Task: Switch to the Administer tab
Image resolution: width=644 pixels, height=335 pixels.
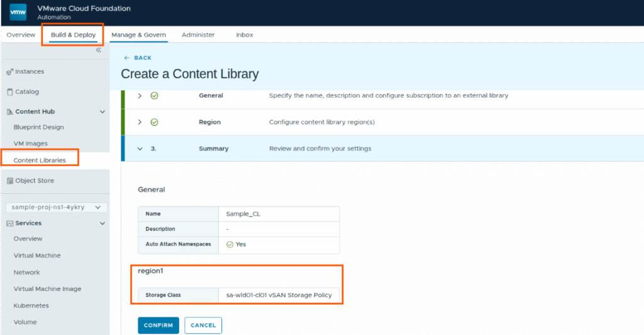Action: pyautogui.click(x=198, y=35)
